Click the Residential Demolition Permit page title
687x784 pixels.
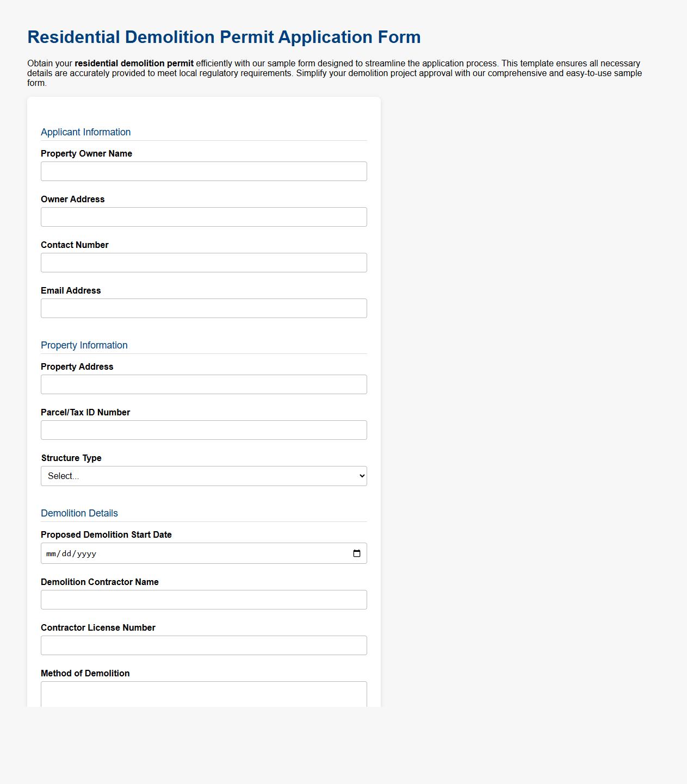click(x=224, y=37)
